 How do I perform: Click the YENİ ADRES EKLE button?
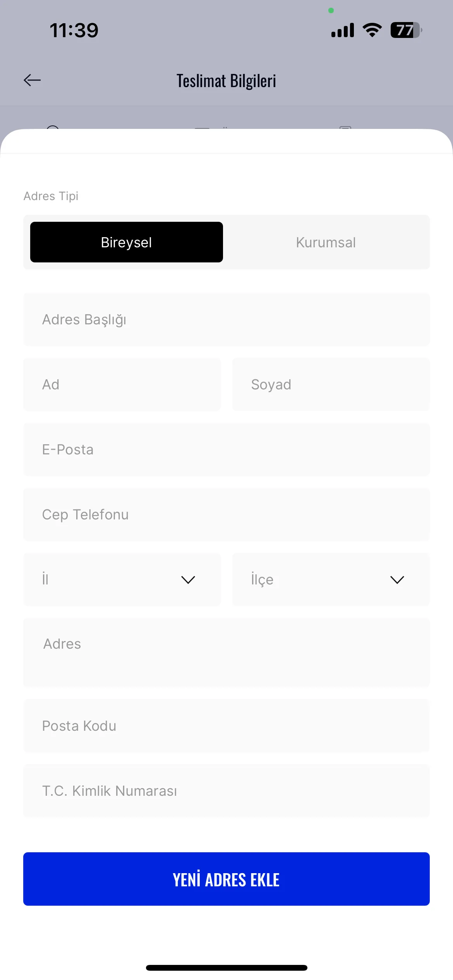coord(226,879)
